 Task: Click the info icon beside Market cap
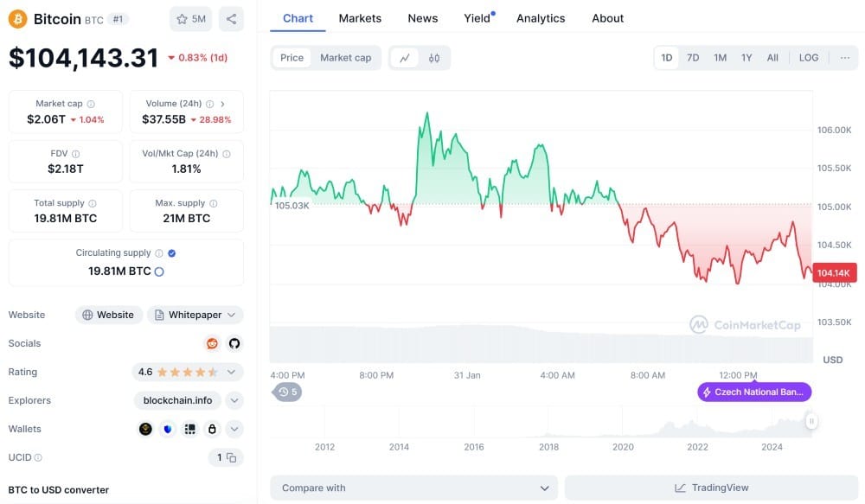tap(91, 104)
